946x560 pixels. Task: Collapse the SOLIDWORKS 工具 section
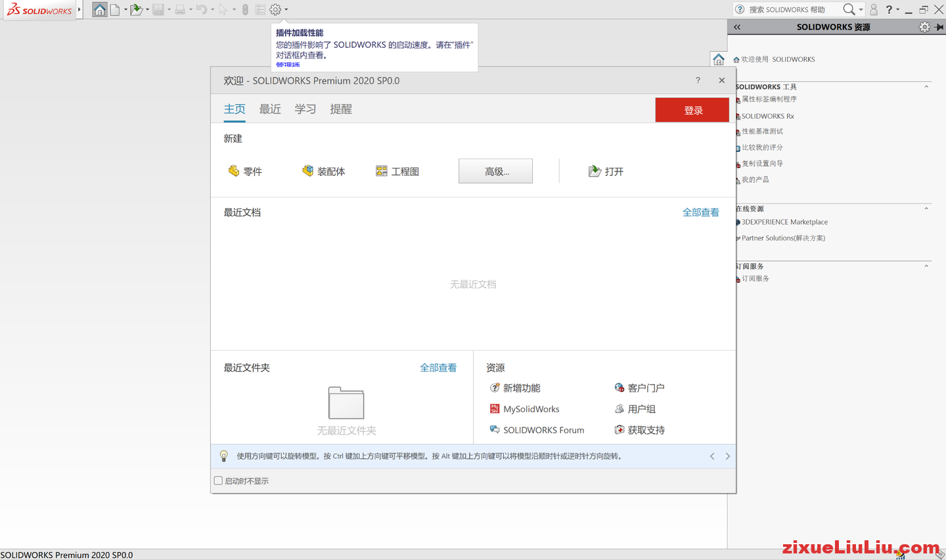pyautogui.click(x=926, y=85)
